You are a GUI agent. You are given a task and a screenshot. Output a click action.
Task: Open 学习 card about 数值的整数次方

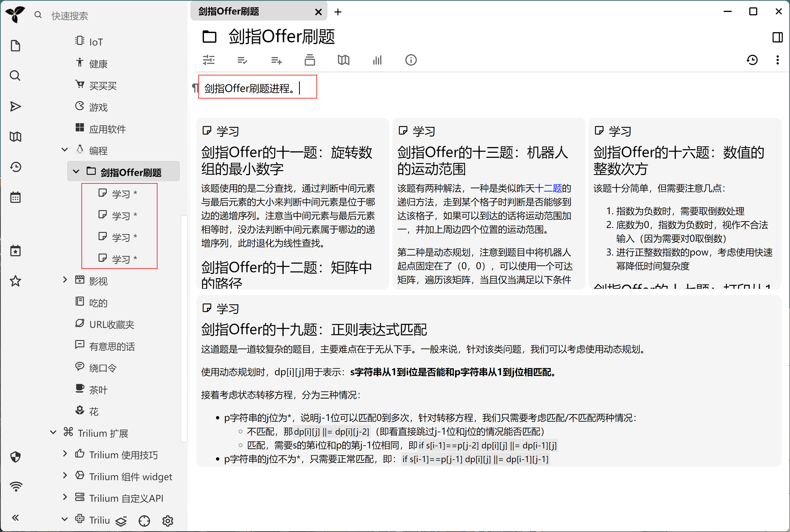point(685,204)
